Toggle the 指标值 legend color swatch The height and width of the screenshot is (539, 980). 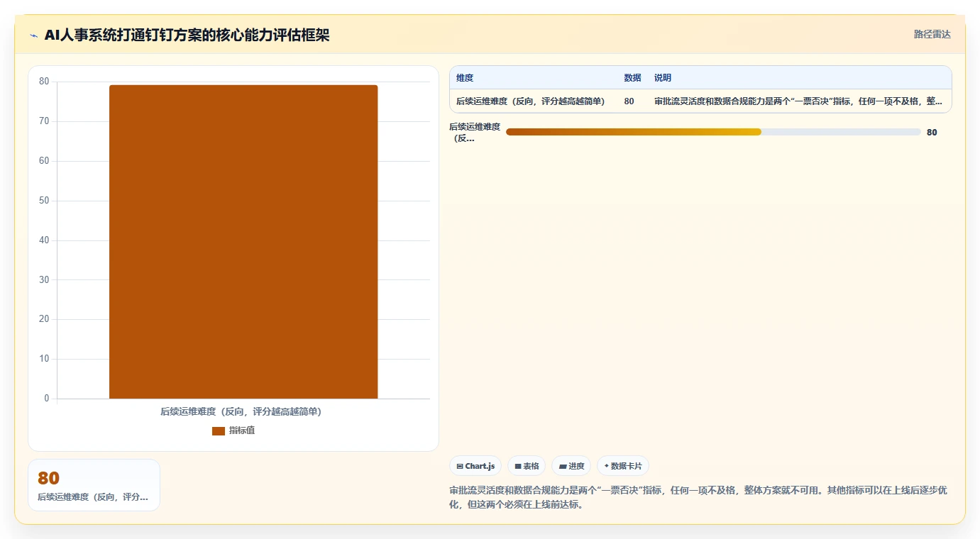[x=219, y=430]
